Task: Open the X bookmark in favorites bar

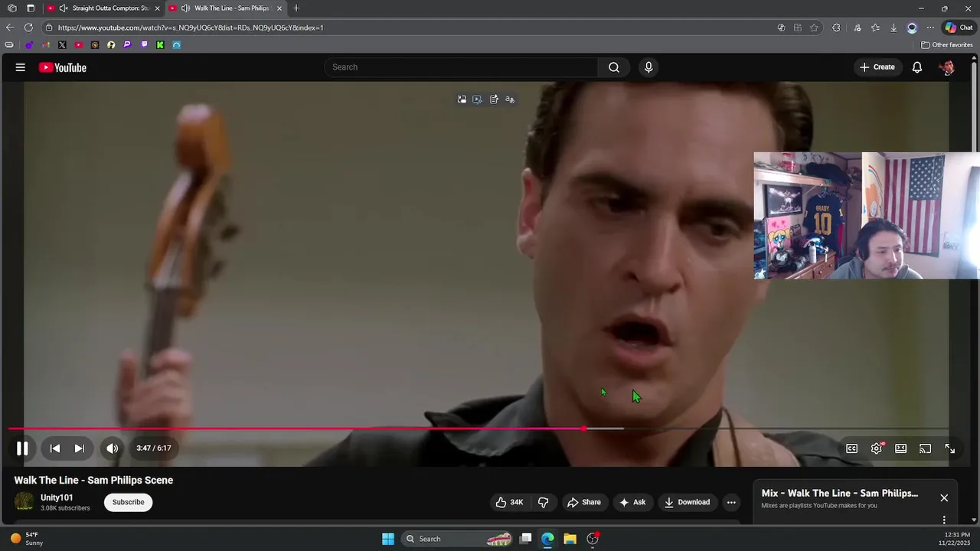Action: (x=62, y=45)
